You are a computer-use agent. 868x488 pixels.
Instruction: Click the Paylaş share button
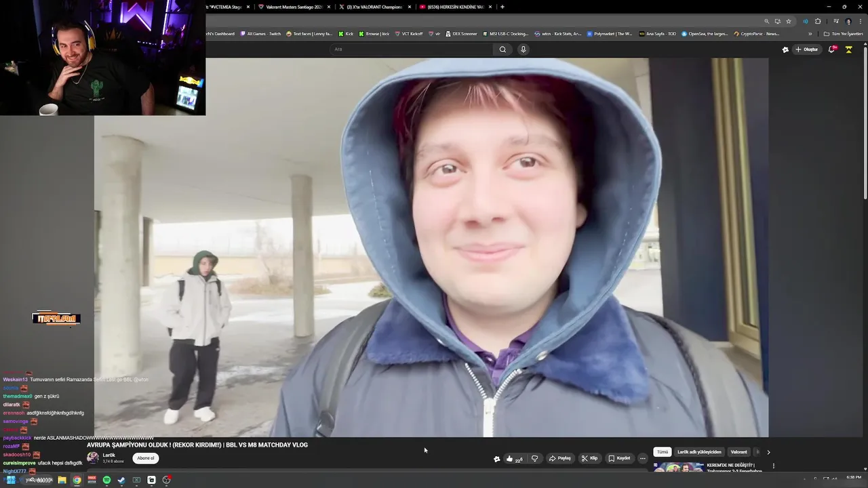tap(560, 458)
